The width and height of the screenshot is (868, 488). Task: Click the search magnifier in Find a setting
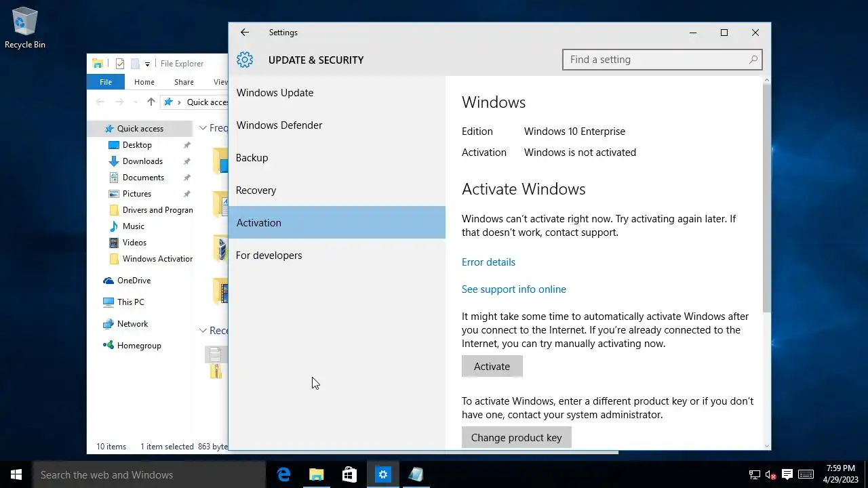coord(753,60)
